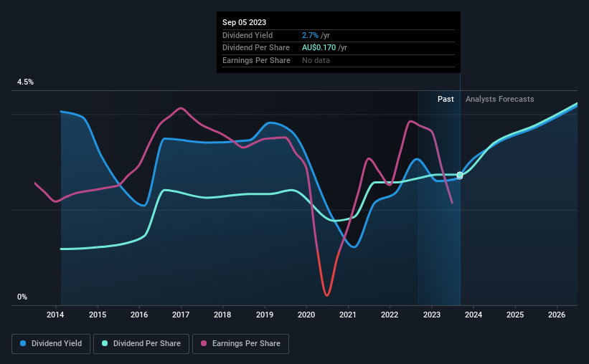Click the 'AU$0.170' dividend per share value
589x364 pixels.
coord(319,48)
